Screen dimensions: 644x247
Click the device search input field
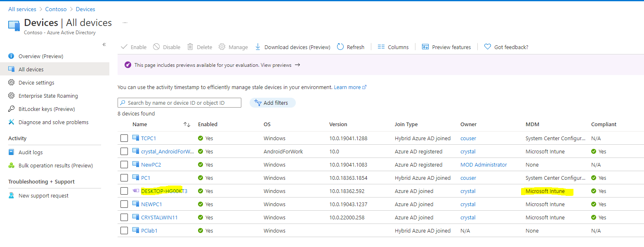tap(179, 102)
